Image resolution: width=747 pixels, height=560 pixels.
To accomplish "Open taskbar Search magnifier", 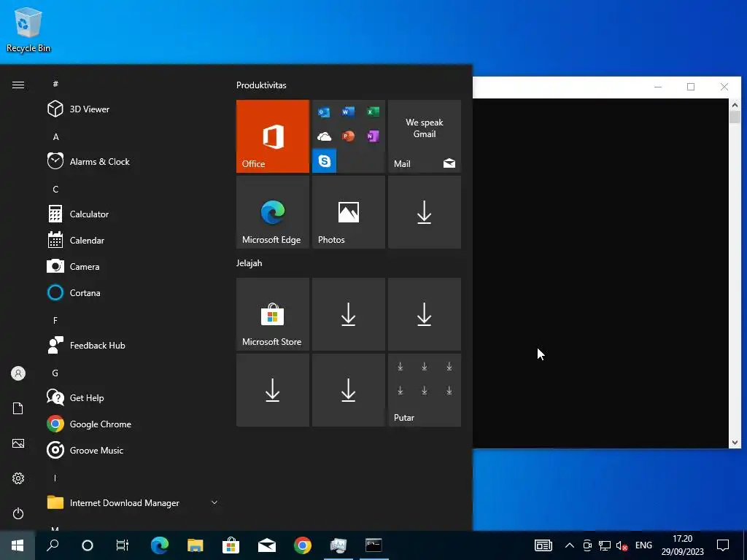I will tap(53, 545).
